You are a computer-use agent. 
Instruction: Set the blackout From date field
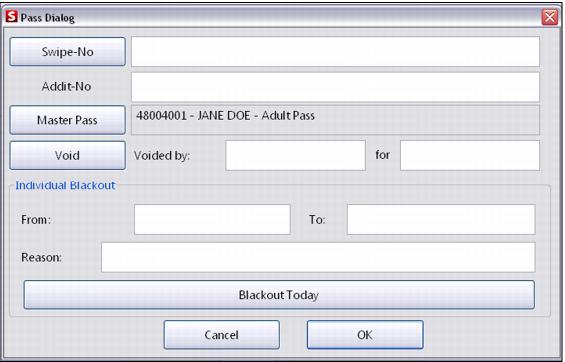pos(212,219)
